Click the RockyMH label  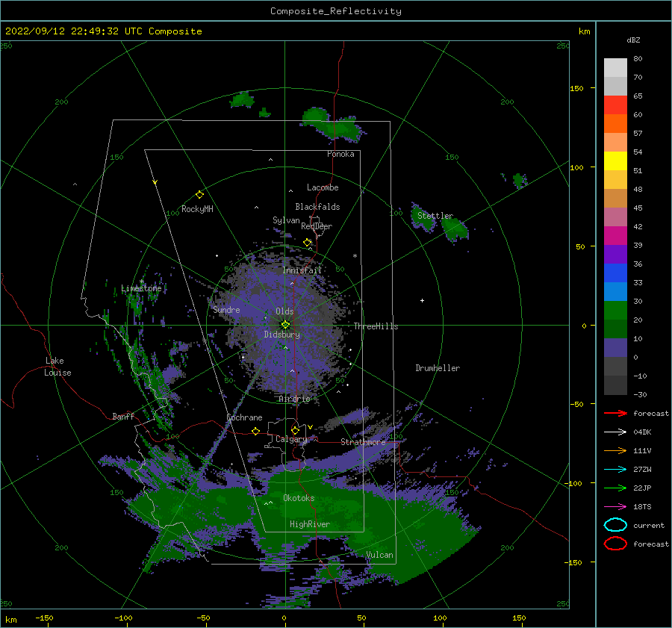coord(197,209)
